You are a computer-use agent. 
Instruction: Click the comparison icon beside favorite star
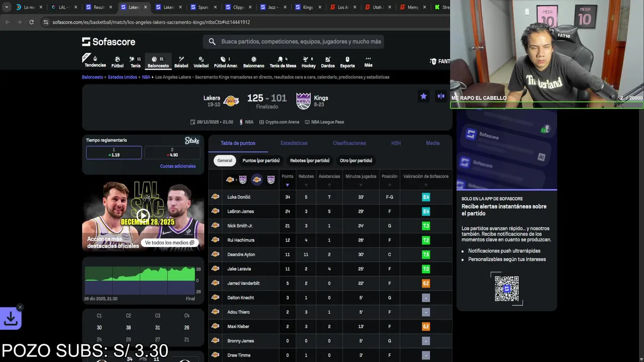pos(441,96)
